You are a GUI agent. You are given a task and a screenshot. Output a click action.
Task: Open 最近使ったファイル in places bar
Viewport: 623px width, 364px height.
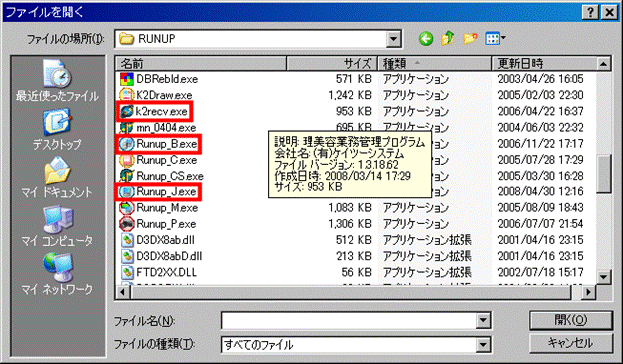tap(57, 80)
